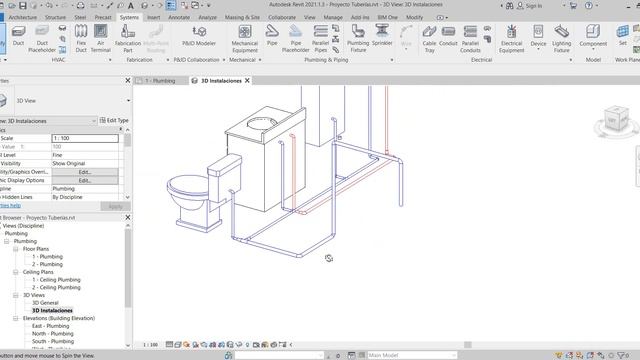Click Edit for Graphic Display Options
Screen dimensions: 640x360
(85, 180)
